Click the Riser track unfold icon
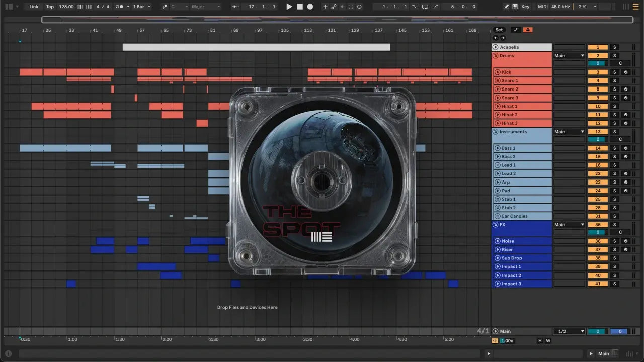The image size is (644, 362). 497,250
